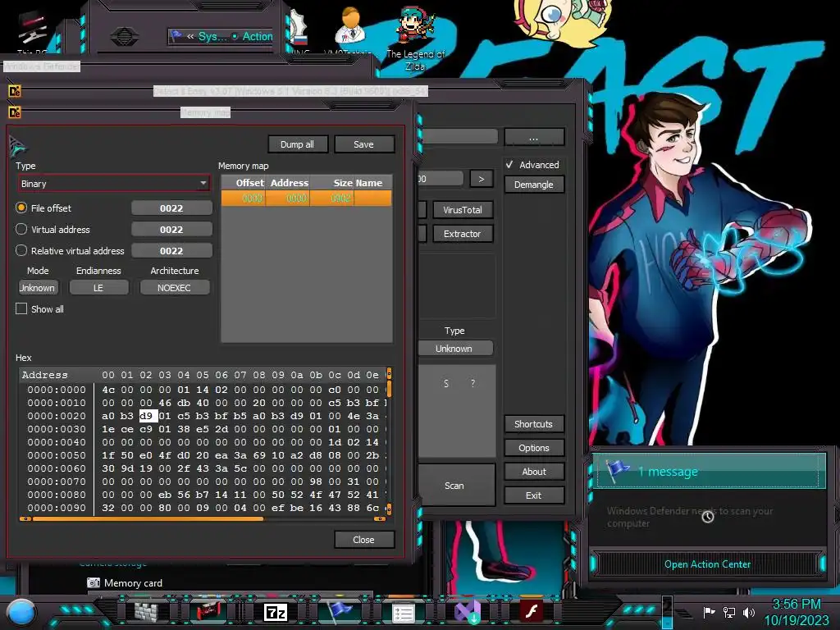Image resolution: width=840 pixels, height=630 pixels.
Task: Click the flag icon in the address breadcrumb
Action: (x=176, y=36)
